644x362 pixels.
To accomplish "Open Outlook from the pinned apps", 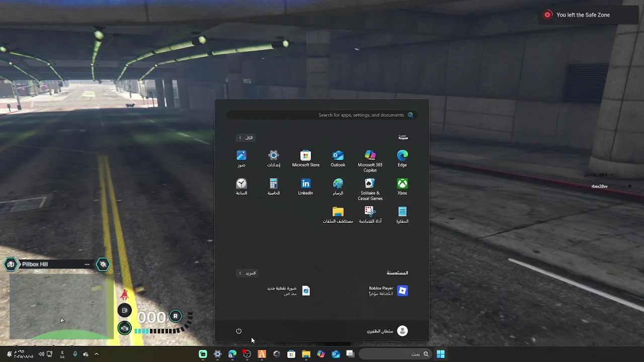I will point(338,158).
